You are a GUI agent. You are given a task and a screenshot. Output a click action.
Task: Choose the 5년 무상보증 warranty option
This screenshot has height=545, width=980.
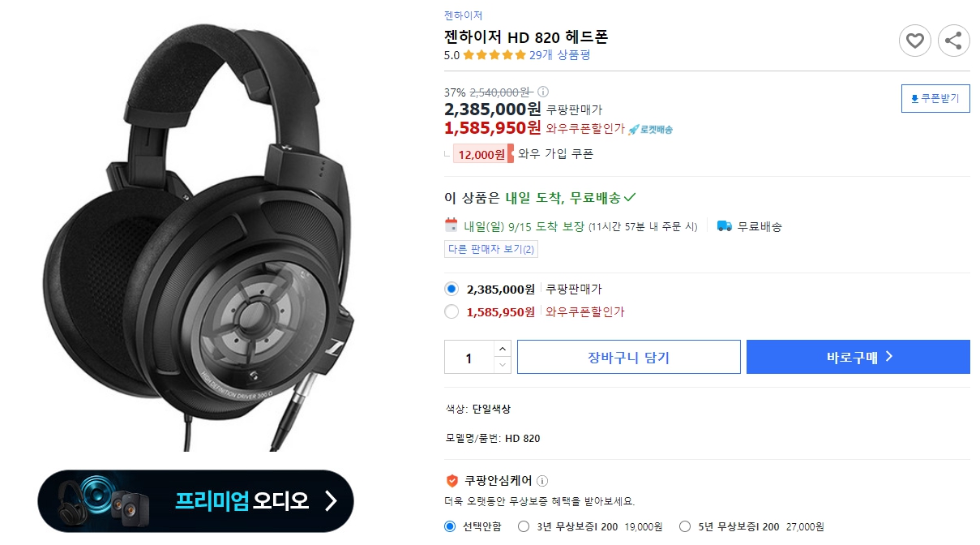pyautogui.click(x=683, y=526)
